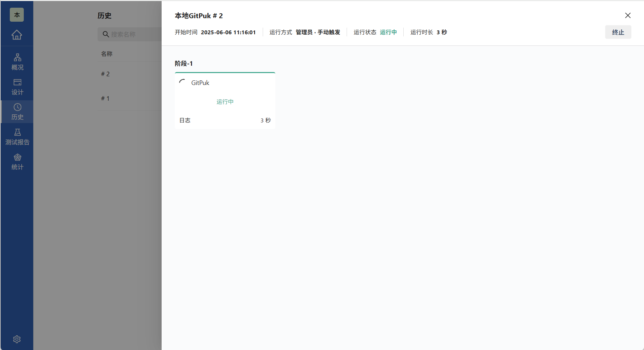Open the 概况 overview section
The width and height of the screenshot is (644, 350).
(x=17, y=62)
